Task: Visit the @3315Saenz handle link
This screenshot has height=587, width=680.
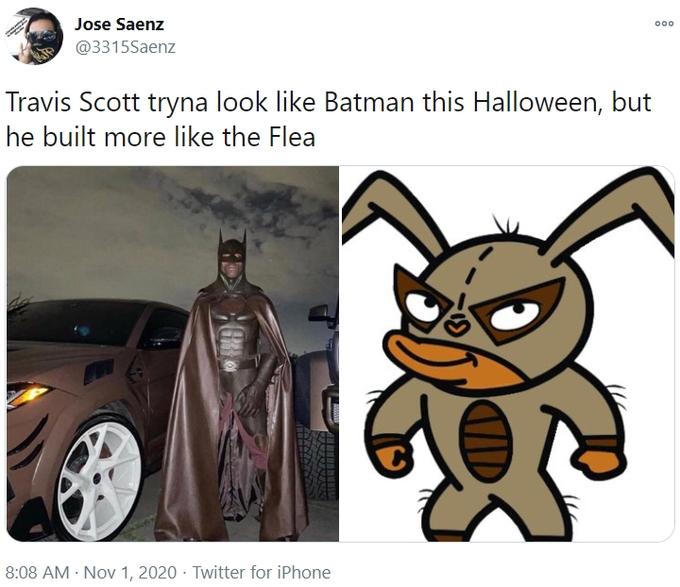Action: point(125,47)
